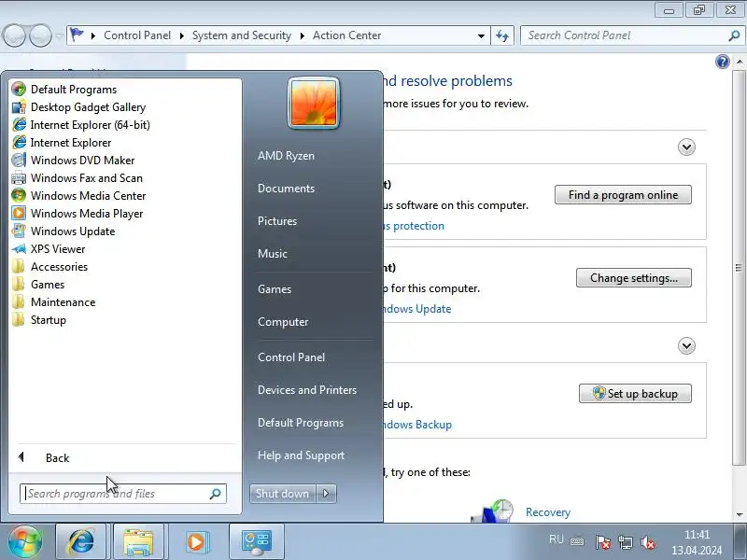Focus the Search Control Panel field
Screen dimensions: 747x560
tap(631, 35)
